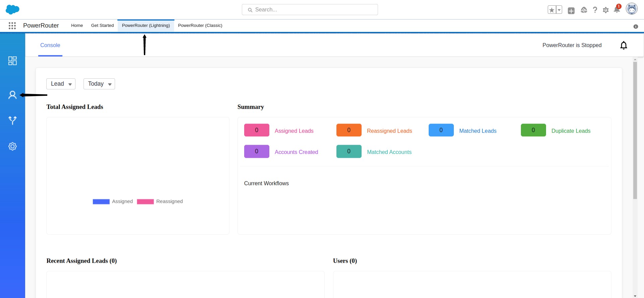
Task: Open the workflow routing icon in sidebar
Action: tap(12, 120)
